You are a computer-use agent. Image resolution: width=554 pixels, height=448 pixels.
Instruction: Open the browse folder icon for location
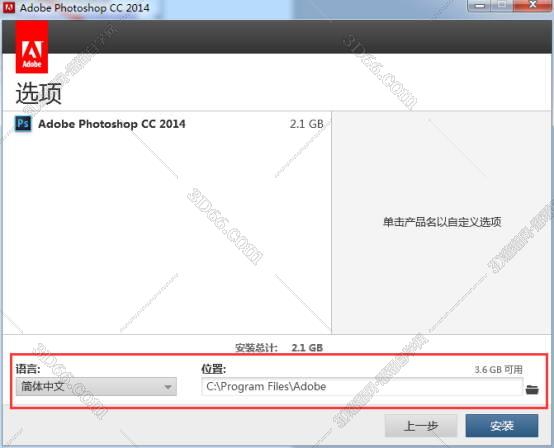click(x=532, y=389)
